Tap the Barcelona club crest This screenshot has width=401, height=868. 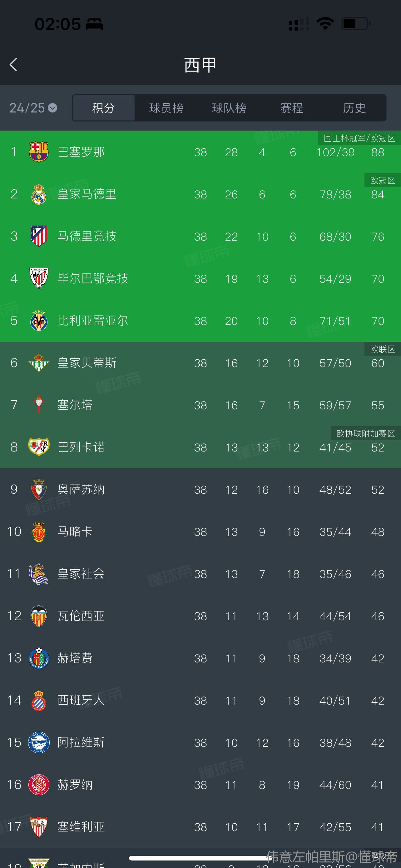[39, 152]
